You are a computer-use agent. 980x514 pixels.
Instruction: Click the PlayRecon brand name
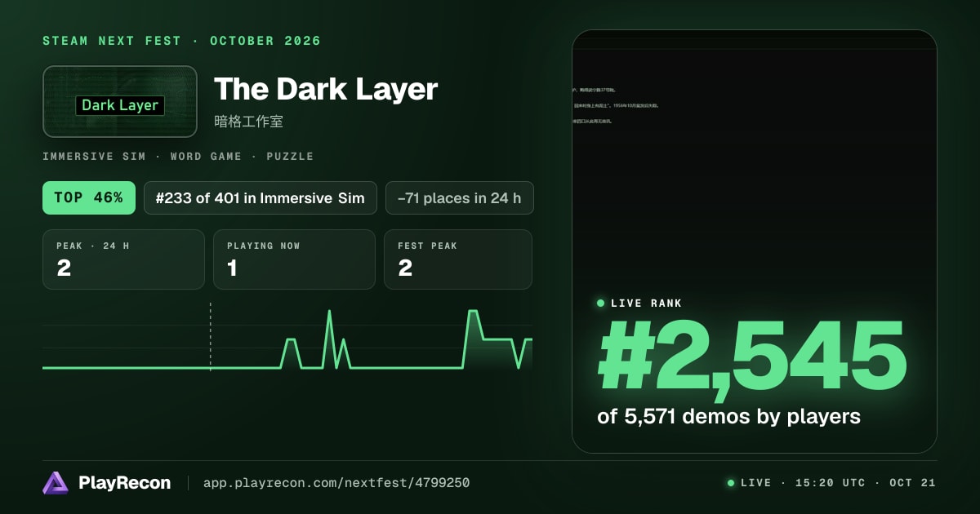coord(125,483)
